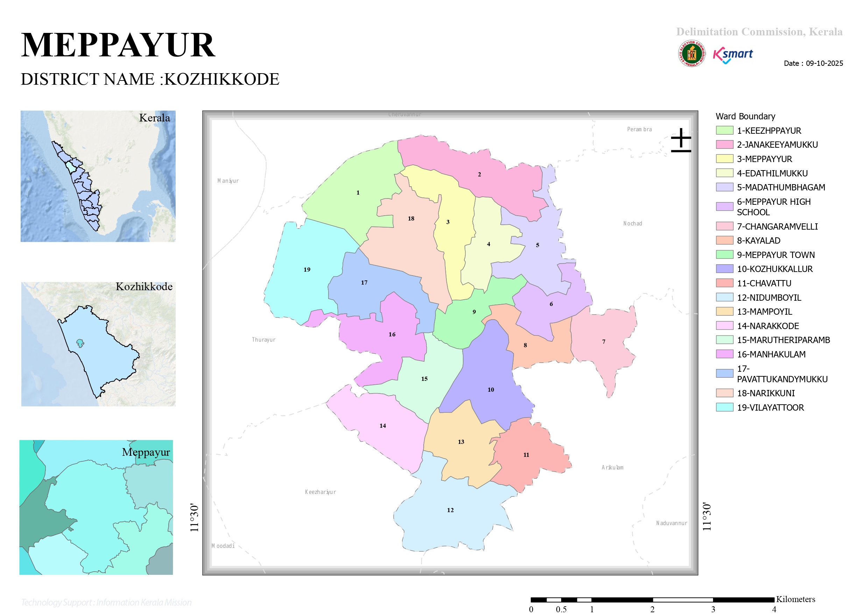
Task: Click the 'MEPPAYUR' main title
Action: 118,45
